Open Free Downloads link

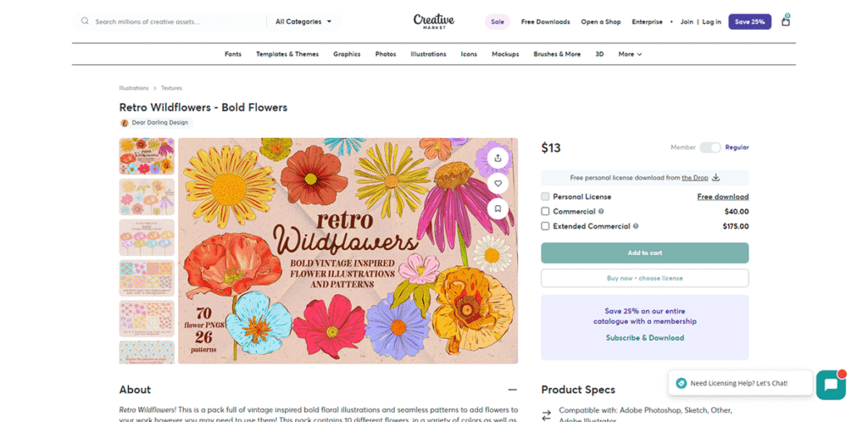tap(545, 22)
